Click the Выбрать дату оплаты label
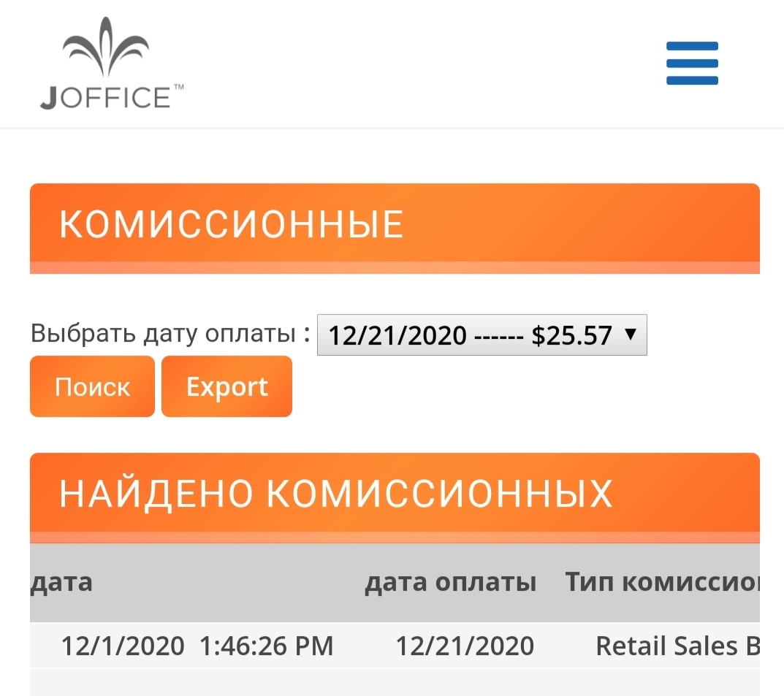Viewport: 784px width, 696px height. 170,333
